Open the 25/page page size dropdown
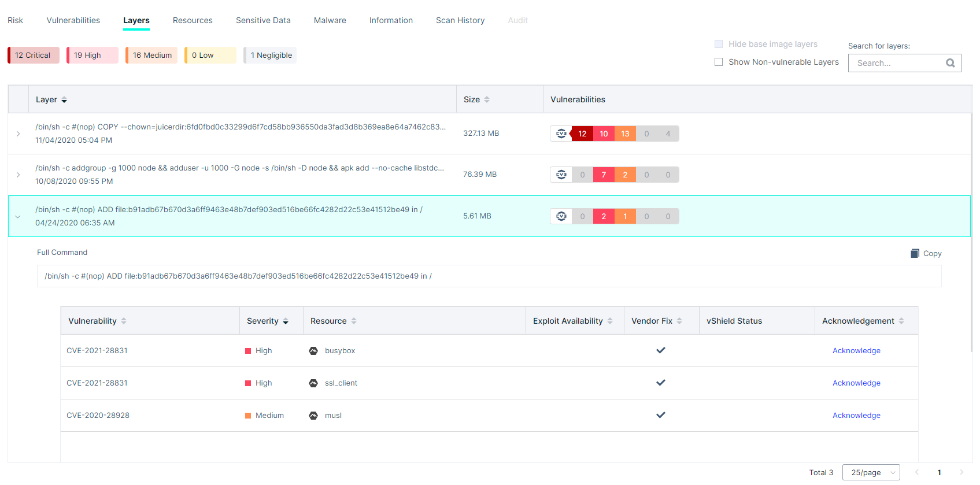Image resolution: width=980 pixels, height=485 pixels. [x=871, y=472]
